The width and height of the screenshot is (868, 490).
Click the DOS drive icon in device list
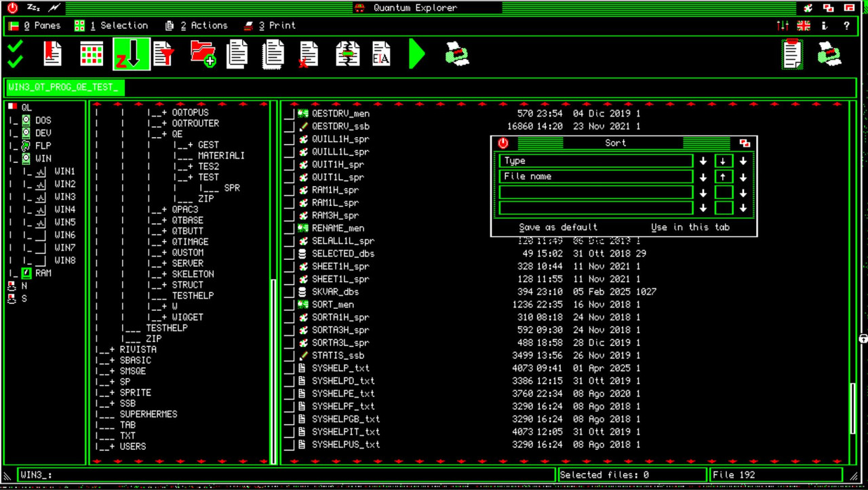coord(26,120)
